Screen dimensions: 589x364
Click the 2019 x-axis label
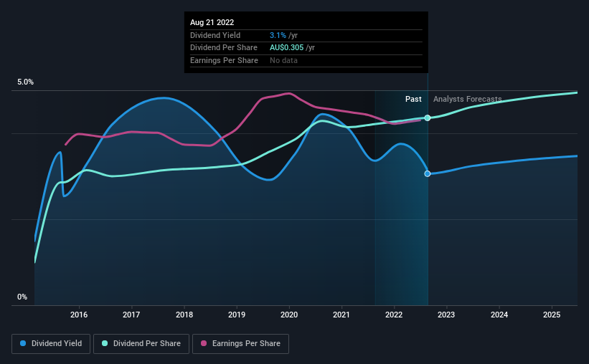pos(237,315)
